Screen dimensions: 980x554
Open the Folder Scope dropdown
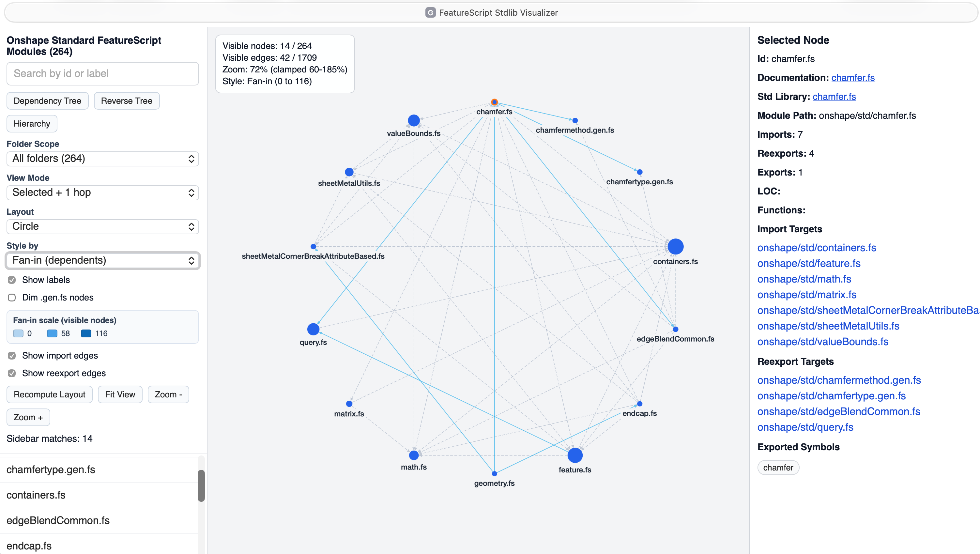[x=102, y=159]
